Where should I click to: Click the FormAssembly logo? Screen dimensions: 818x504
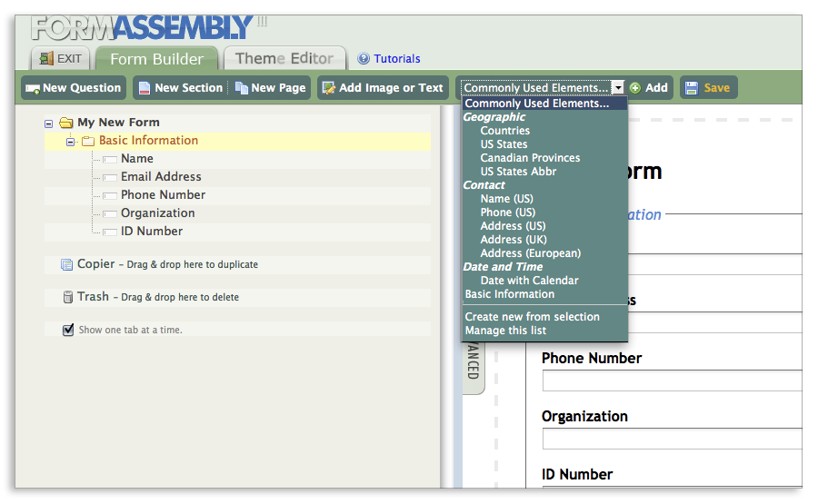(x=142, y=28)
